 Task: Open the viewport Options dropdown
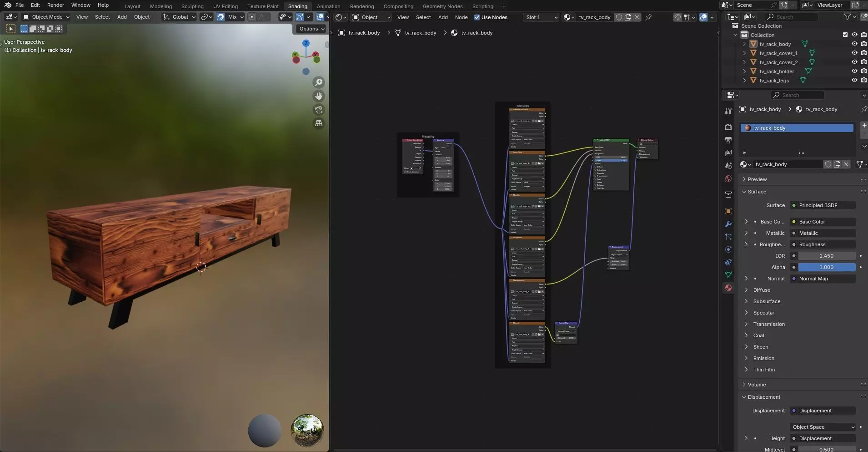pos(311,29)
